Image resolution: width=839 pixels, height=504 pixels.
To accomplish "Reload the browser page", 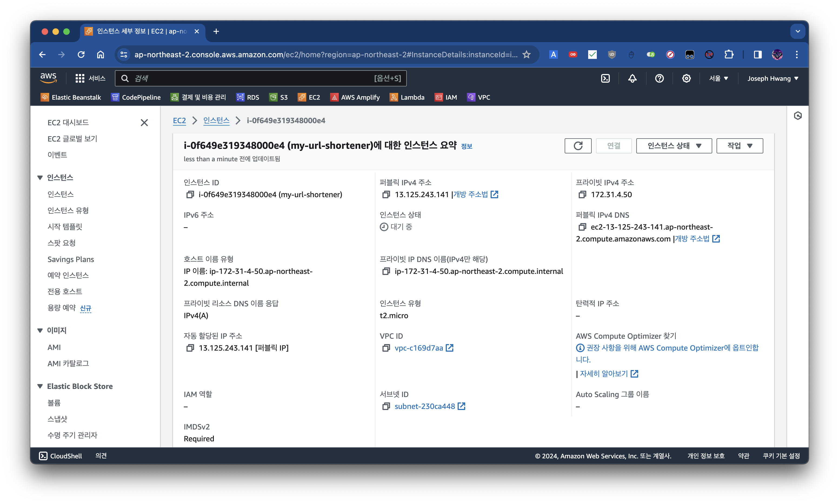I will click(81, 54).
